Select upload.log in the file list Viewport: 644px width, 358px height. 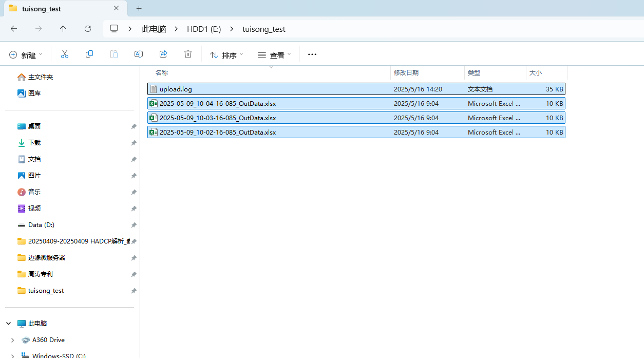point(176,88)
